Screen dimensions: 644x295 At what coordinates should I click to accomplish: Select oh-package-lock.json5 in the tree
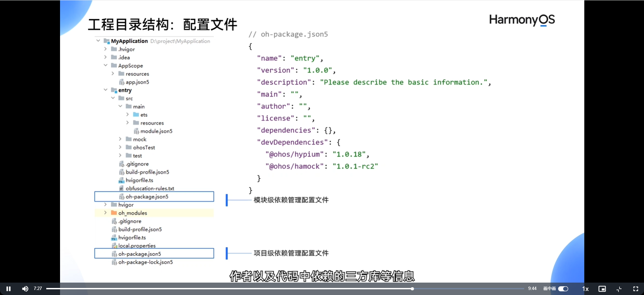click(x=146, y=262)
